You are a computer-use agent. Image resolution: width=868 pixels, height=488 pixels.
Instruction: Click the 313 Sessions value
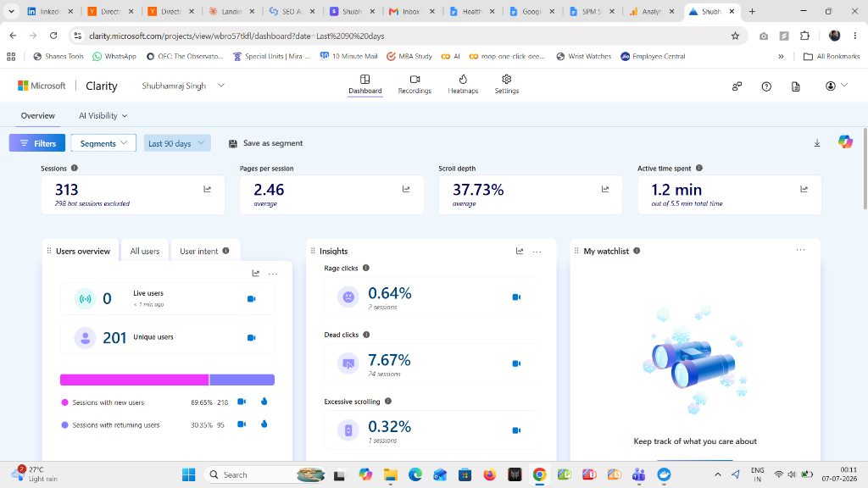click(x=66, y=190)
